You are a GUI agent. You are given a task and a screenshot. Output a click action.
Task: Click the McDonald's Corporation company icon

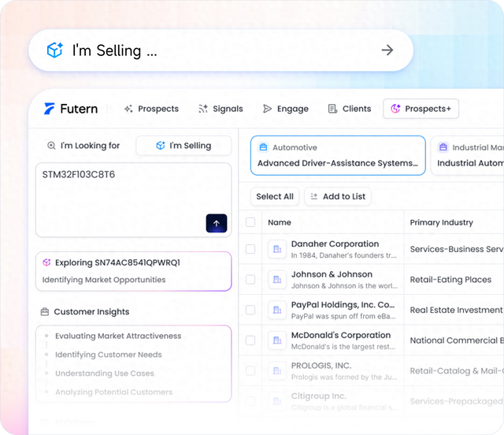click(277, 340)
